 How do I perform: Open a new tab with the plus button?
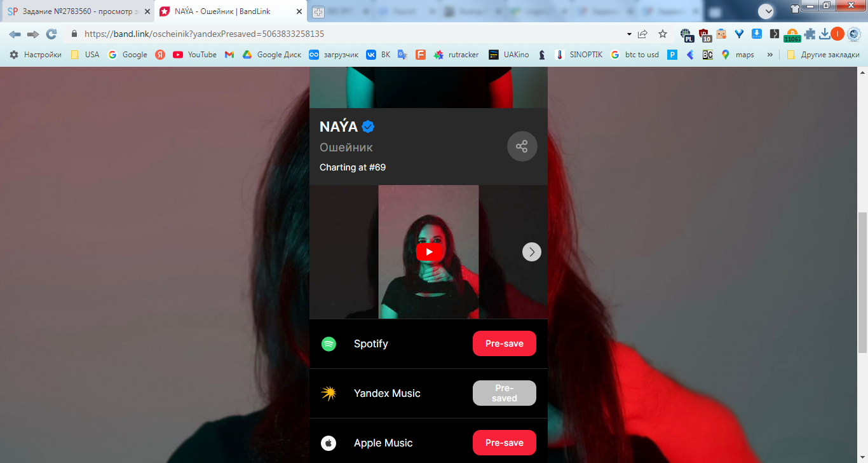pyautogui.click(x=318, y=11)
